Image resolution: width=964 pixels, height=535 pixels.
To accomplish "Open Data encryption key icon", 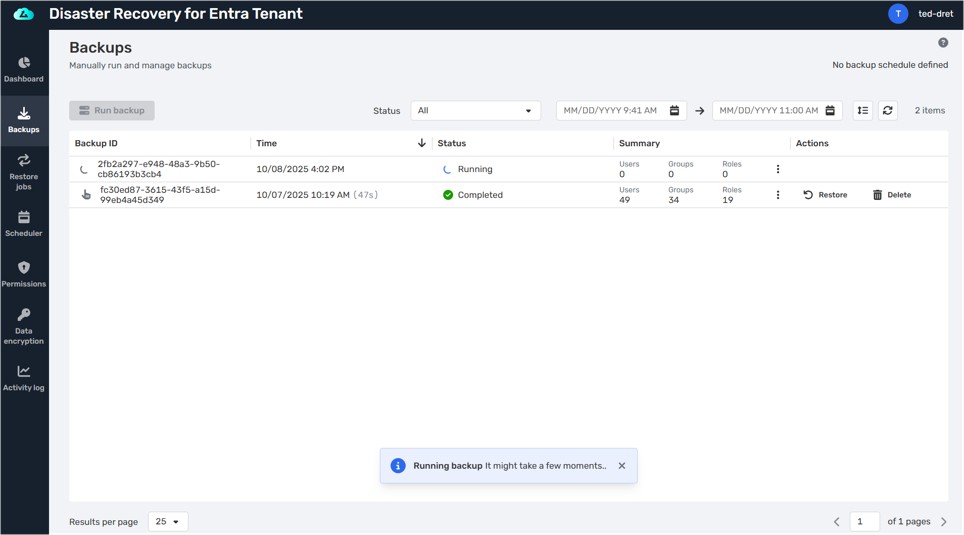I will click(24, 326).
